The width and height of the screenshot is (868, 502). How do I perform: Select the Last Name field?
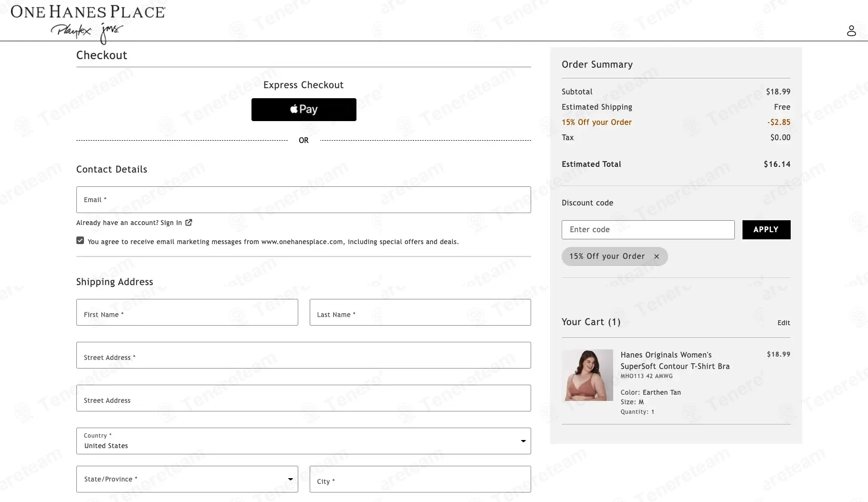coord(420,312)
